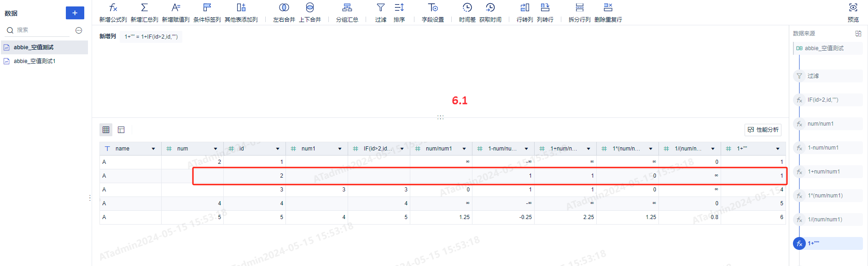Select the 时间差 time difference tool
This screenshot has height=266, width=868.
(467, 12)
